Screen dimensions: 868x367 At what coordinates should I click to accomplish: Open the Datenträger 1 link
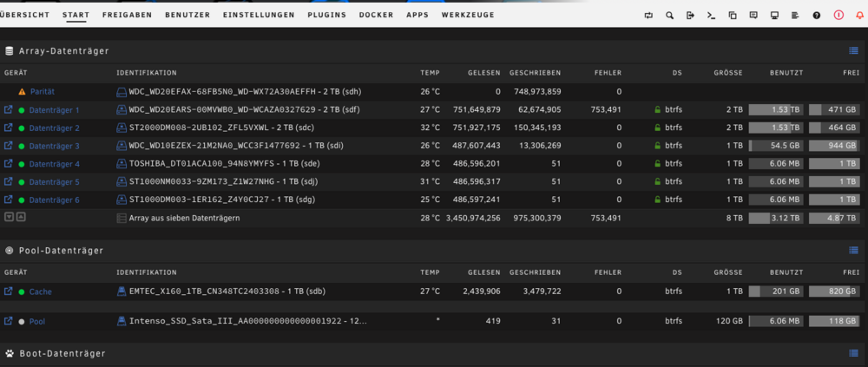point(54,110)
